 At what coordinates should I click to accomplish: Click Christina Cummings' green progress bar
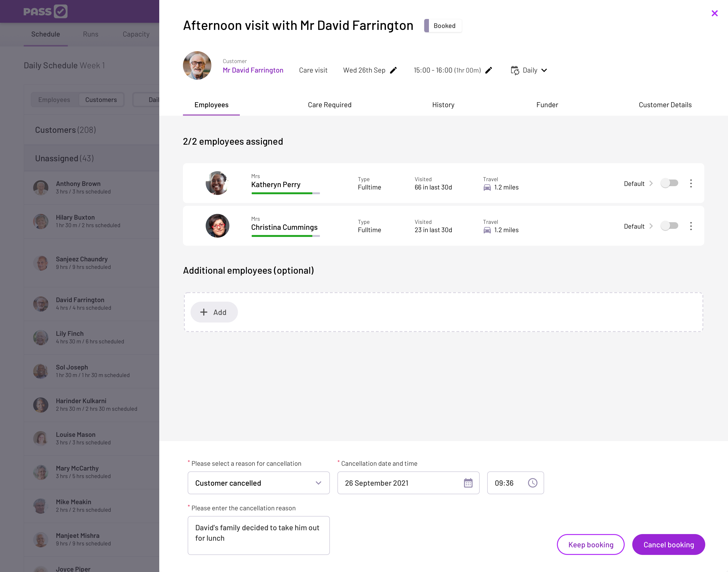(282, 236)
